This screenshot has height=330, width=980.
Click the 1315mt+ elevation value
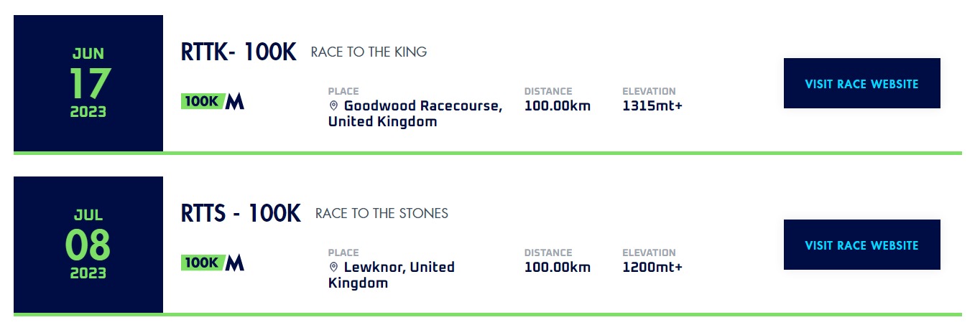coord(652,106)
